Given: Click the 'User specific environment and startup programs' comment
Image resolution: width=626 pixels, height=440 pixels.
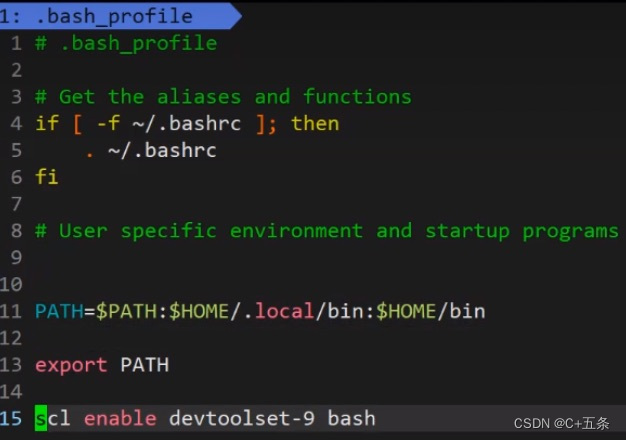Looking at the screenshot, I should (339, 232).
